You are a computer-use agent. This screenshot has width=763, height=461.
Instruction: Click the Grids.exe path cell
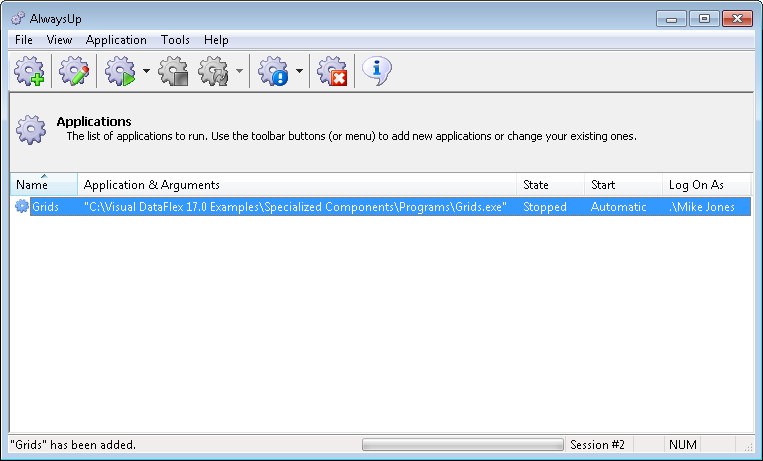click(295, 207)
